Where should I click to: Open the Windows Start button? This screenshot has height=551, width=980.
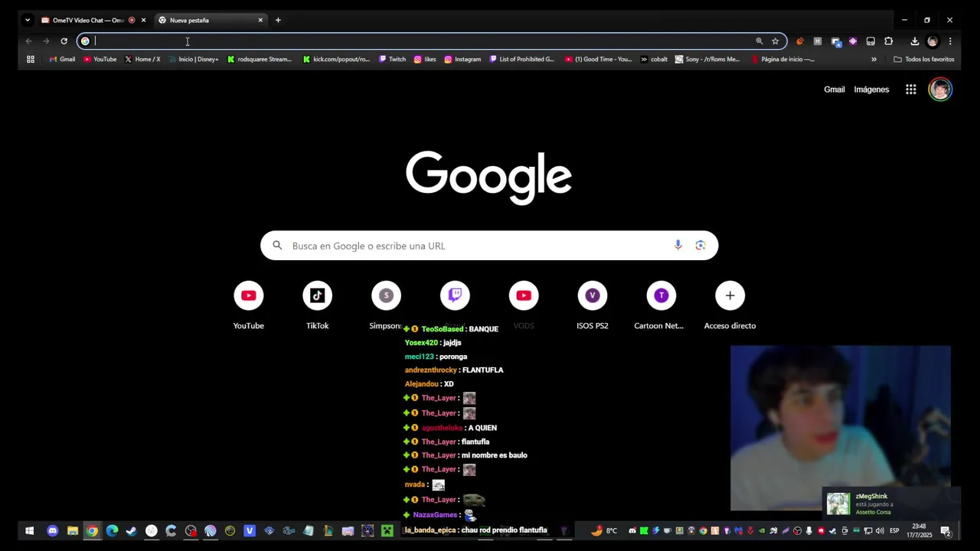(29, 530)
